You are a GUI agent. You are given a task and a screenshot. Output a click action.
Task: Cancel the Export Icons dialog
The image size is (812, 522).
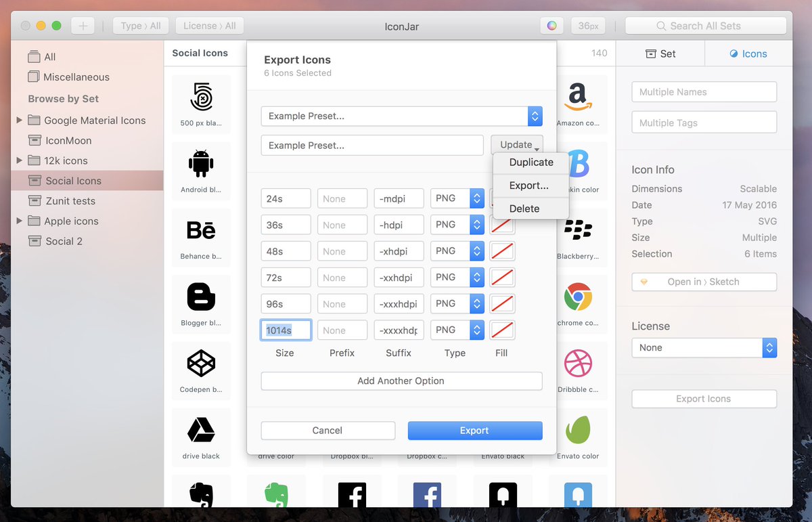[328, 431]
